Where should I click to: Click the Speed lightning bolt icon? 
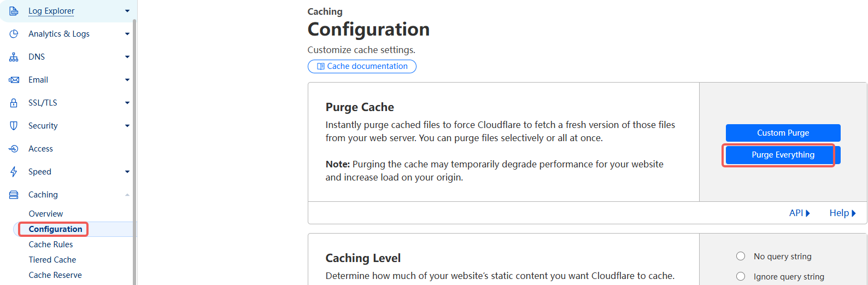(14, 172)
